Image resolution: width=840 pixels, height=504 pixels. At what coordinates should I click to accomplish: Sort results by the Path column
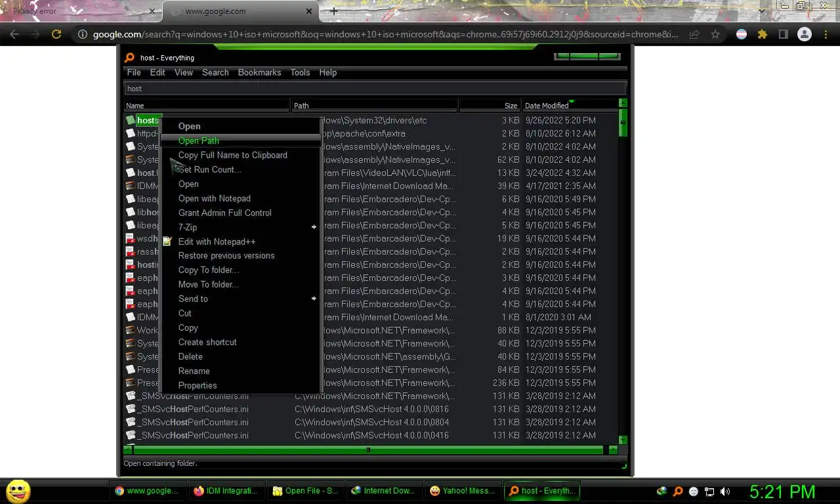[x=374, y=105]
